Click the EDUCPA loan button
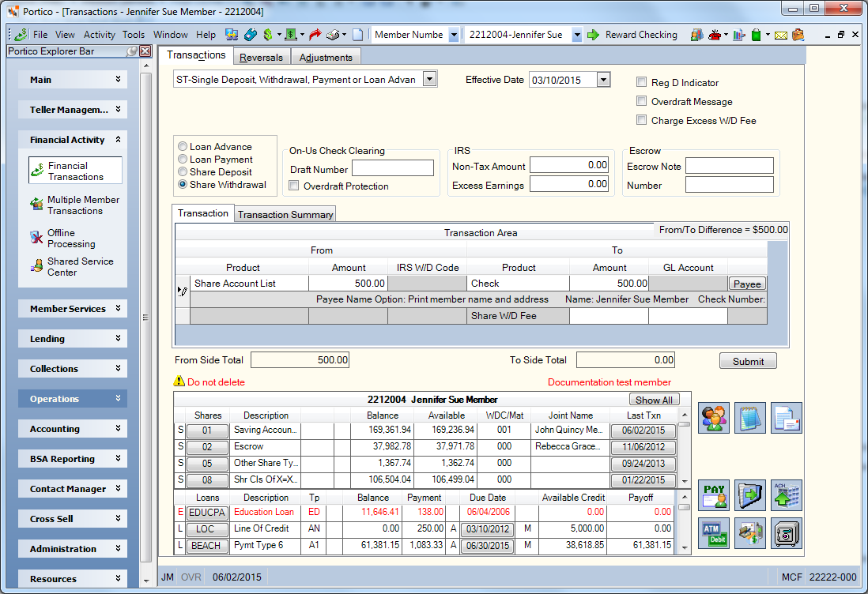The image size is (868, 594). coord(207,513)
